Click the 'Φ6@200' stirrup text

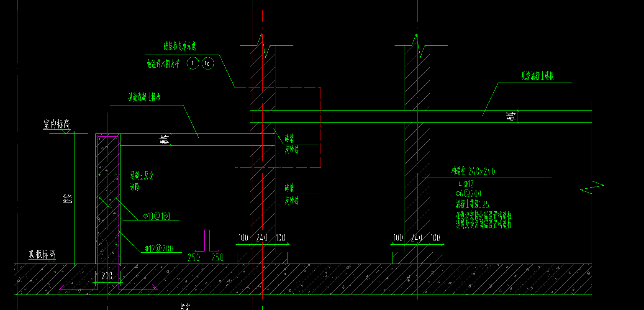coord(469,193)
